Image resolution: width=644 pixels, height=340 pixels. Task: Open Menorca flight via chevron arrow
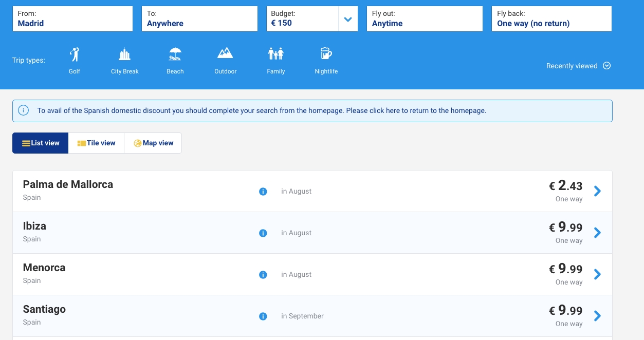597,274
